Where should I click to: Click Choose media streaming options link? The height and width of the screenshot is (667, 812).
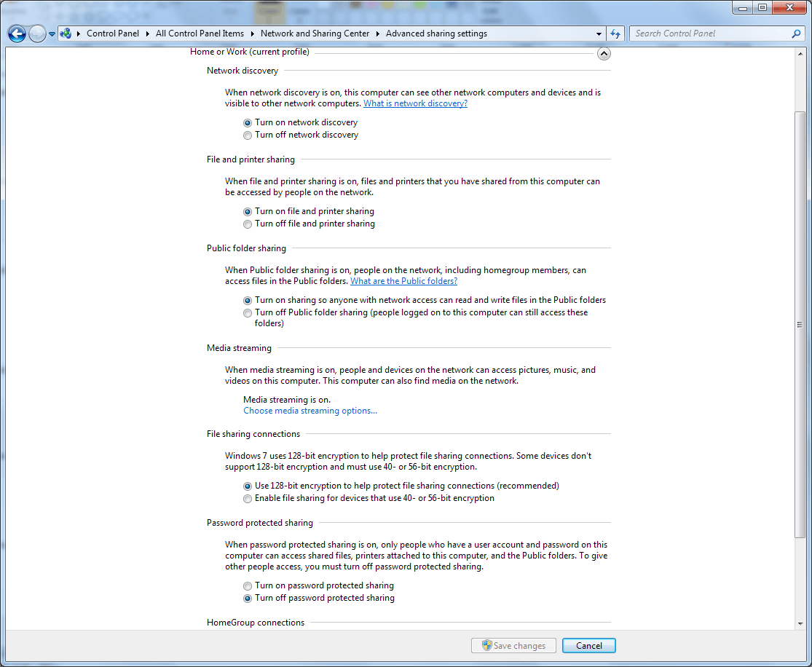(x=310, y=411)
